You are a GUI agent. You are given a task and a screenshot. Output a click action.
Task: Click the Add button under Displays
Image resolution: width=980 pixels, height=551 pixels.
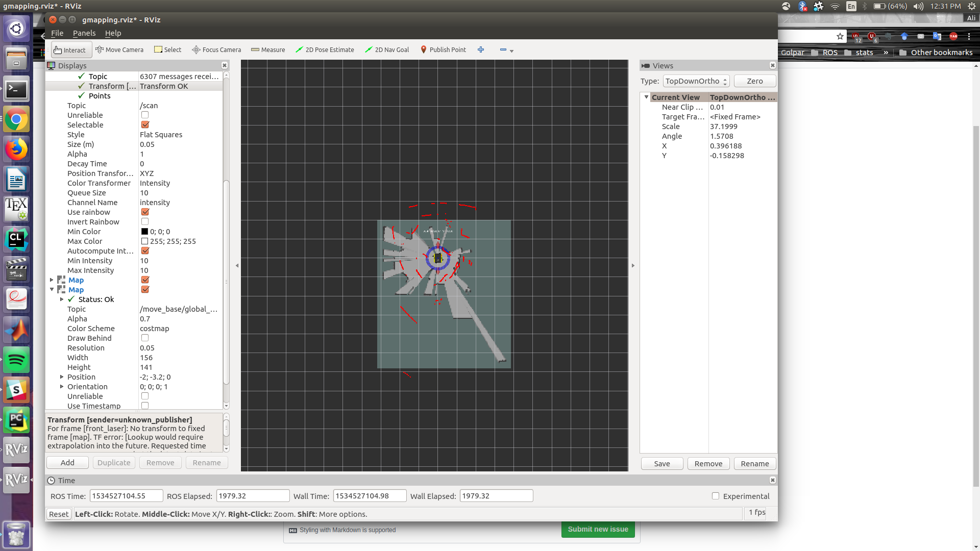pos(67,462)
